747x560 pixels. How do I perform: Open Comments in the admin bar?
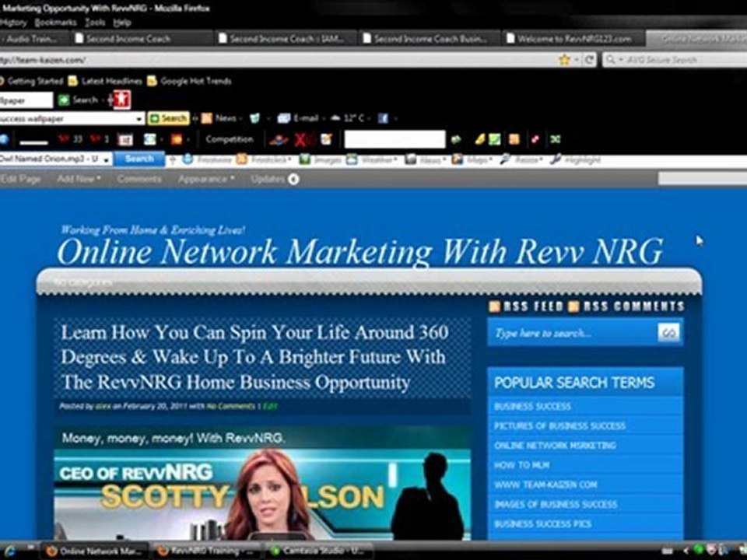pyautogui.click(x=139, y=179)
